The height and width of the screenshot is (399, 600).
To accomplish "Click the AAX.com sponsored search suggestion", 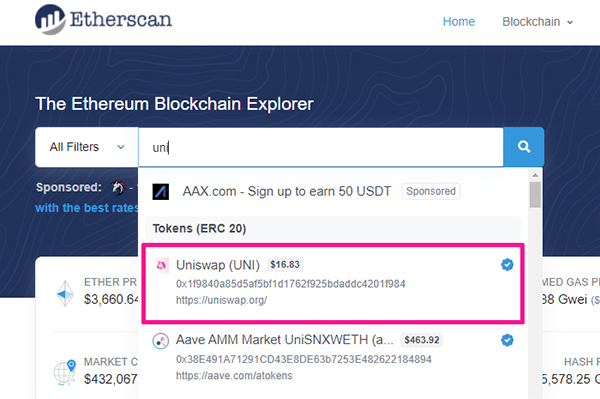I will point(333,191).
